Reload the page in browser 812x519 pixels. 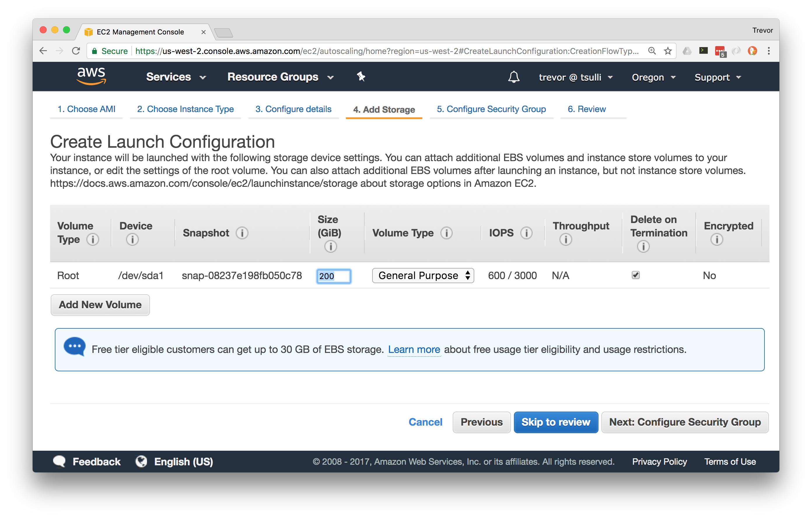click(x=76, y=51)
